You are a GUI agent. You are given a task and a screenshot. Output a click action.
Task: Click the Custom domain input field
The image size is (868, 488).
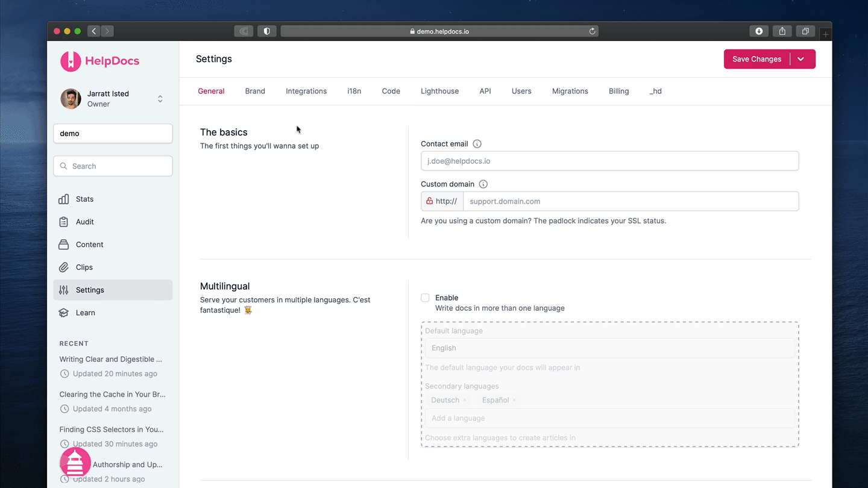click(x=631, y=201)
